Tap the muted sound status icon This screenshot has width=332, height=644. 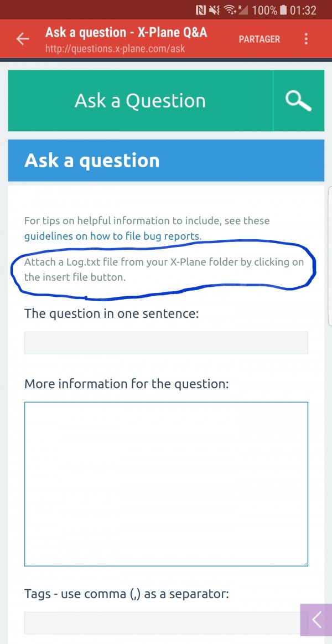(x=215, y=10)
